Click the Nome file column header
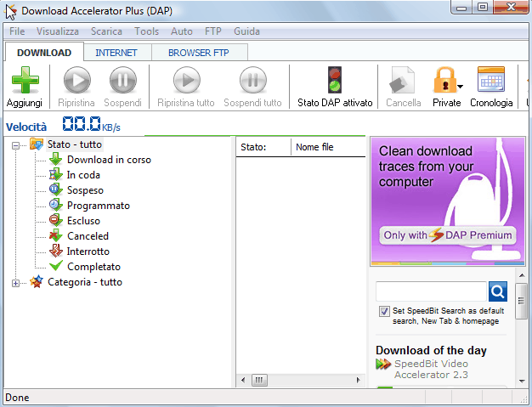Viewport: 532px width, 407px height. pyautogui.click(x=328, y=147)
